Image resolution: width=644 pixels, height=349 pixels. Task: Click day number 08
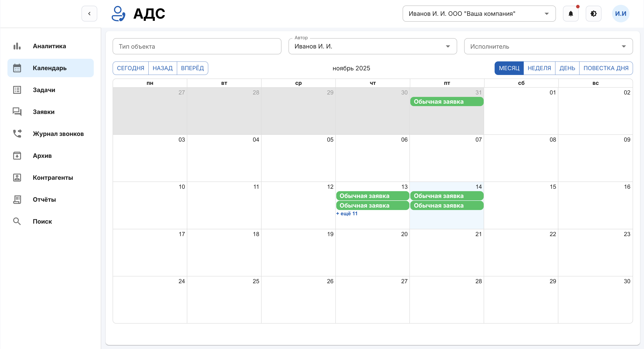[553, 140]
